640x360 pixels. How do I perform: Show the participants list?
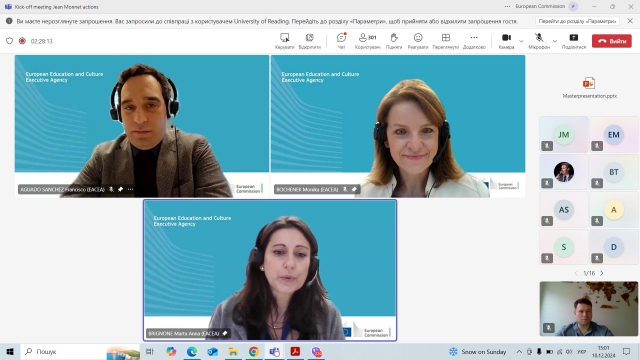click(x=367, y=41)
